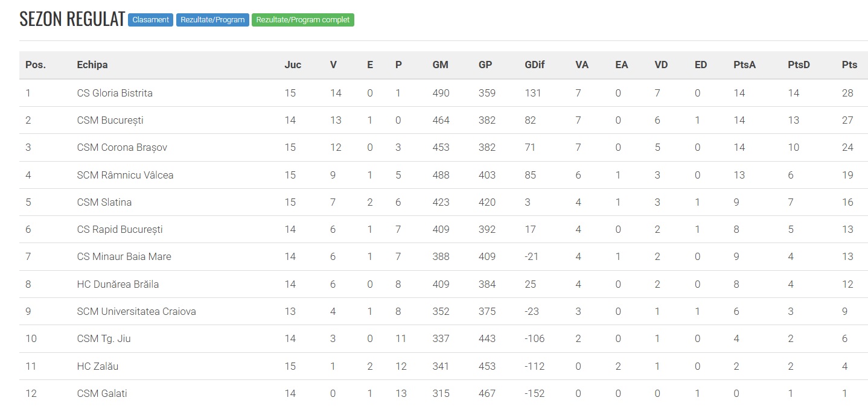Choose CS Minaur Baia Mare
Viewport: 868px width, 415px height.
124,256
